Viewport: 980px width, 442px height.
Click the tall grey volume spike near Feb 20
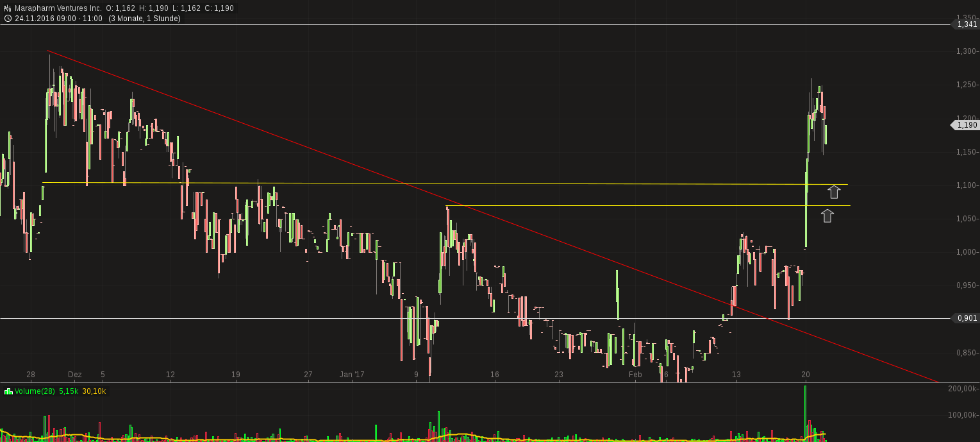click(806, 411)
